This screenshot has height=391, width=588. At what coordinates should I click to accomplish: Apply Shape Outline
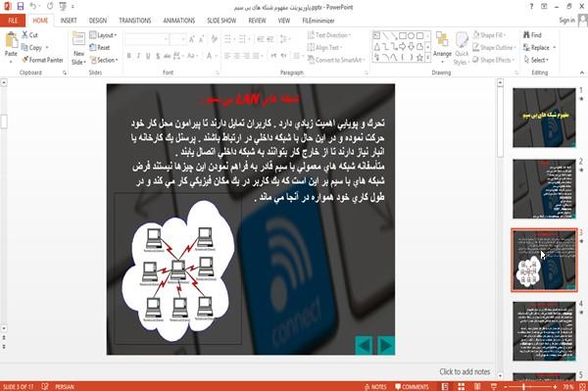(494, 48)
